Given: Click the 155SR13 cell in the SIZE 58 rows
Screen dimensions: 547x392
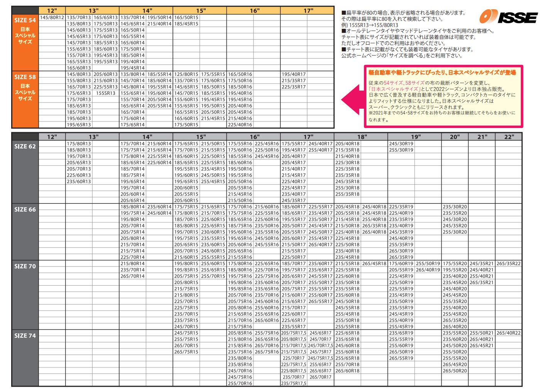Looking at the screenshot, I should click(x=106, y=93).
